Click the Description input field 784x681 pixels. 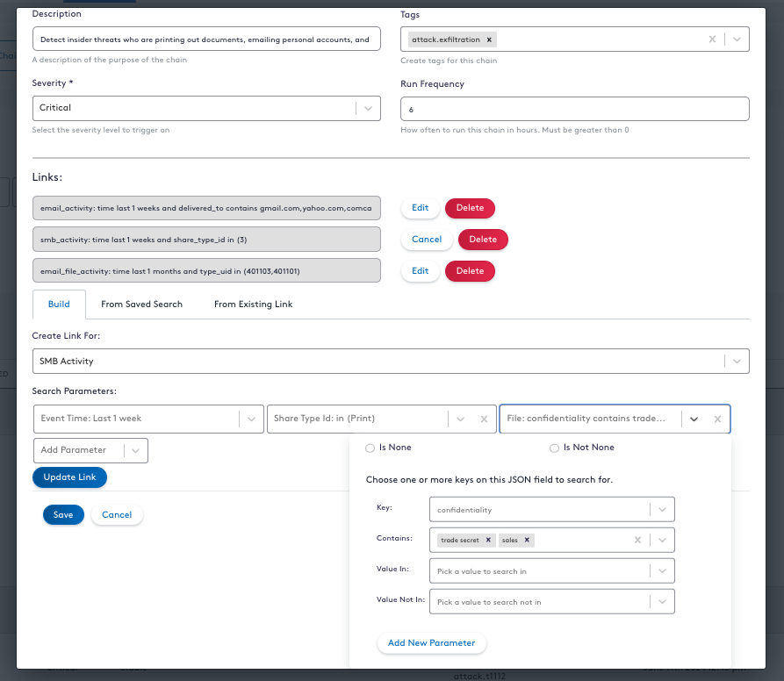point(206,39)
